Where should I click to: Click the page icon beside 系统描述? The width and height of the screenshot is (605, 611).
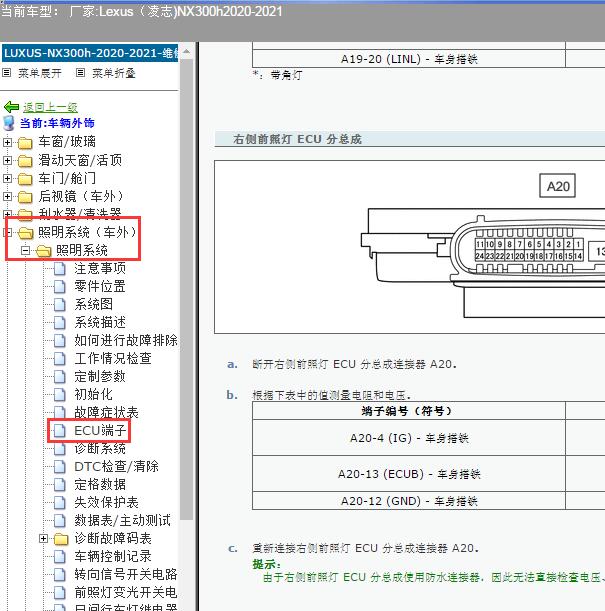(60, 322)
